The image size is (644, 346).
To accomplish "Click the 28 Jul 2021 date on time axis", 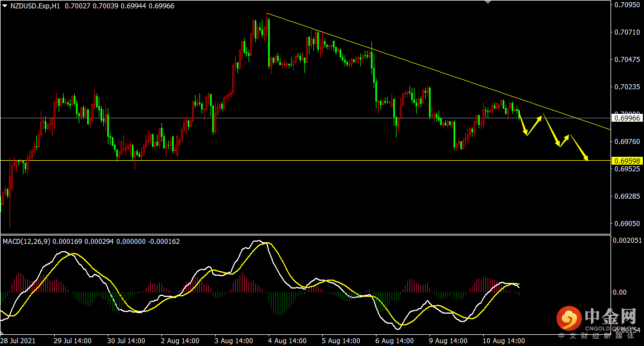I will (18, 340).
